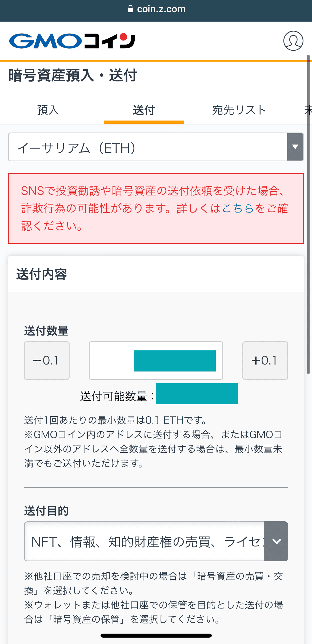Tap the coin.z.com URL in address bar
The height and width of the screenshot is (644, 312).
161,9
